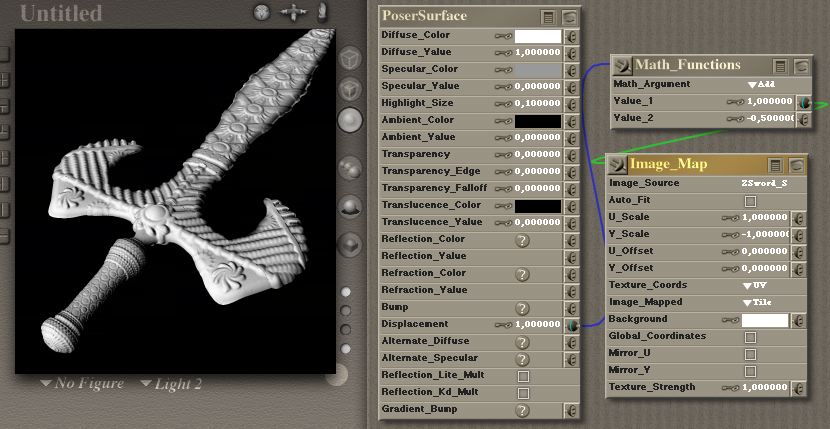830x429 pixels.
Task: Open the Math_Argument Add dropdown
Action: coord(762,85)
